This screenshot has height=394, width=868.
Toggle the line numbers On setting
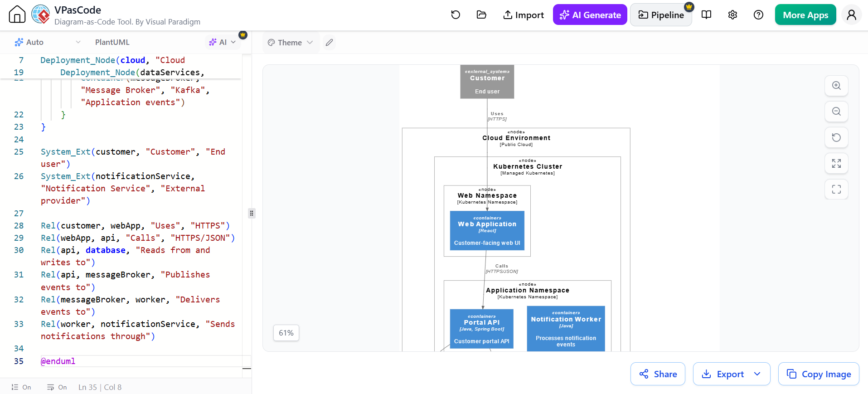[21, 387]
